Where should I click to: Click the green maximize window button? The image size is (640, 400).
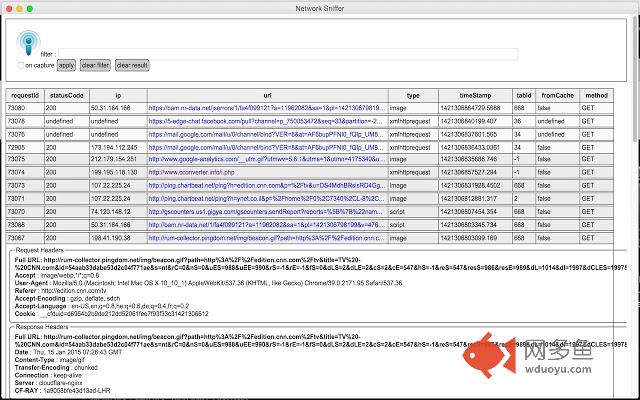pos(32,7)
